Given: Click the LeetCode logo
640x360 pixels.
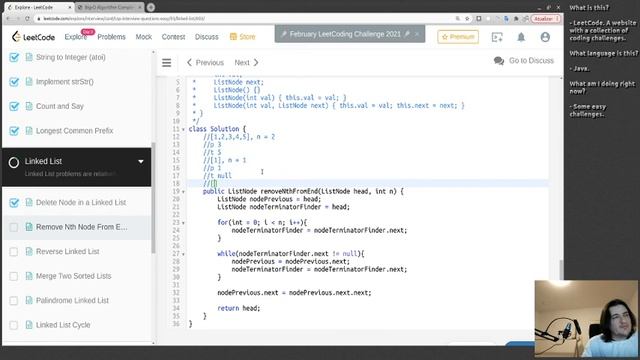Looking at the screenshot, I should (33, 37).
